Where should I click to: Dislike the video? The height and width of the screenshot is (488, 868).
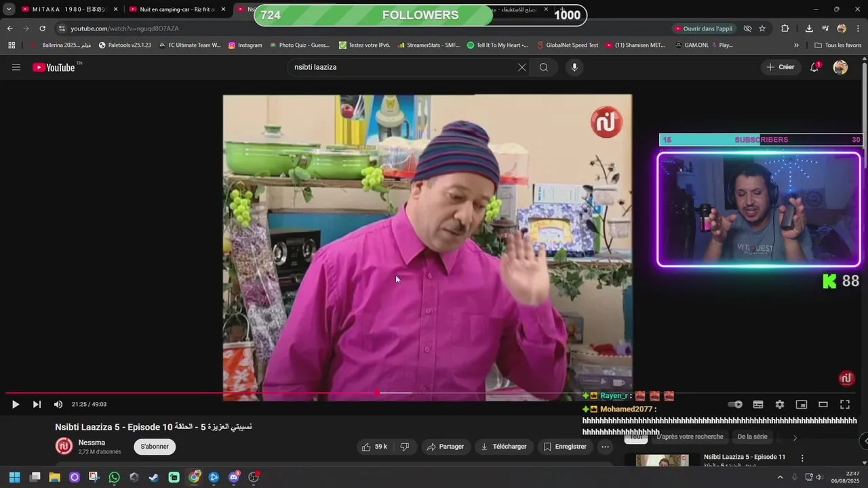(x=405, y=447)
